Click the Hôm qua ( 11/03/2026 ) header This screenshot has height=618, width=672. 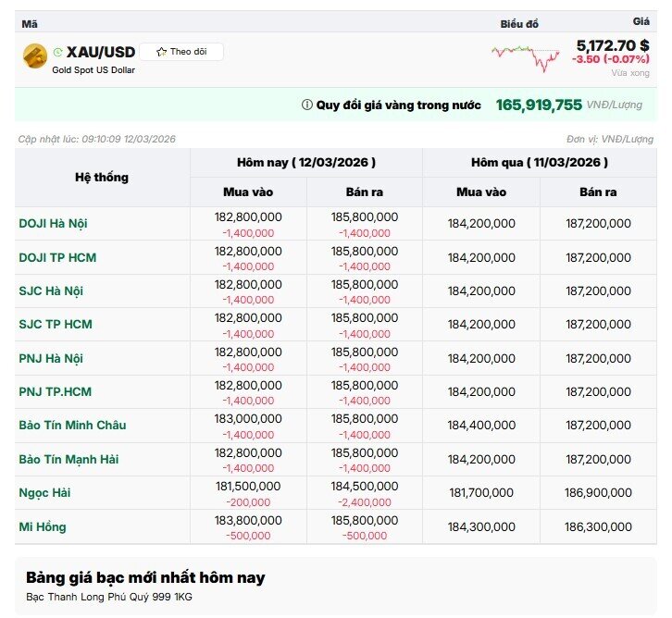click(540, 162)
